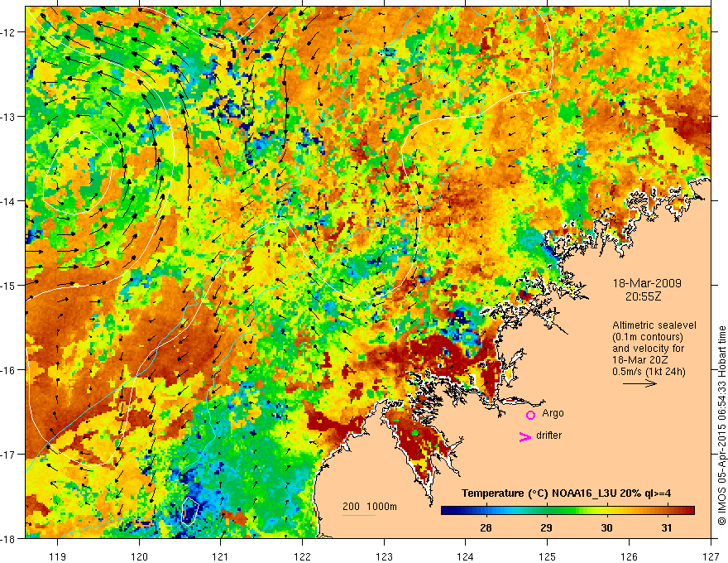Click latitude axis label -16
The width and height of the screenshot is (728, 563).
pyautogui.click(x=9, y=370)
